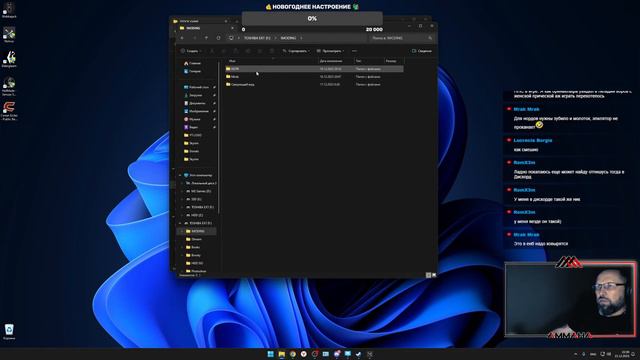Collapse the expanded TOSHIBA EXT (F:) tree node
This screenshot has height=360, width=640.
180,223
